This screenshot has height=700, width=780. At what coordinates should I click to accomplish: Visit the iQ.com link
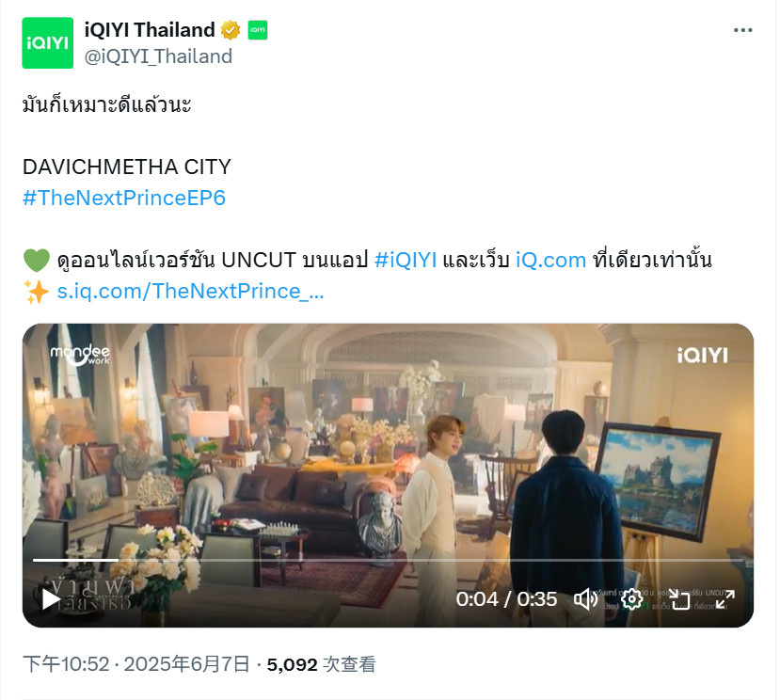(x=550, y=260)
